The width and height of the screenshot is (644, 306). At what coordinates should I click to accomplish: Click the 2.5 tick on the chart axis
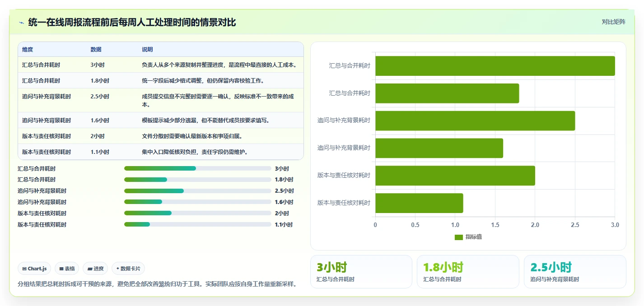575,225
